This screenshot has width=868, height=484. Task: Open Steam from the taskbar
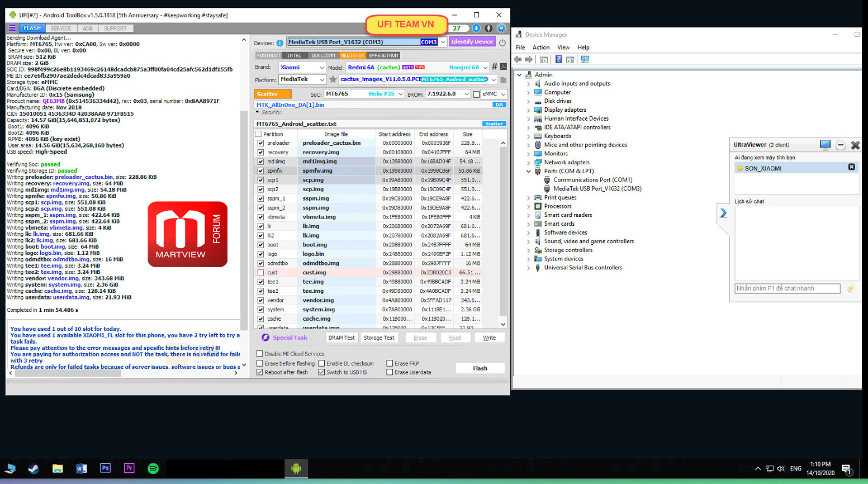tap(34, 468)
